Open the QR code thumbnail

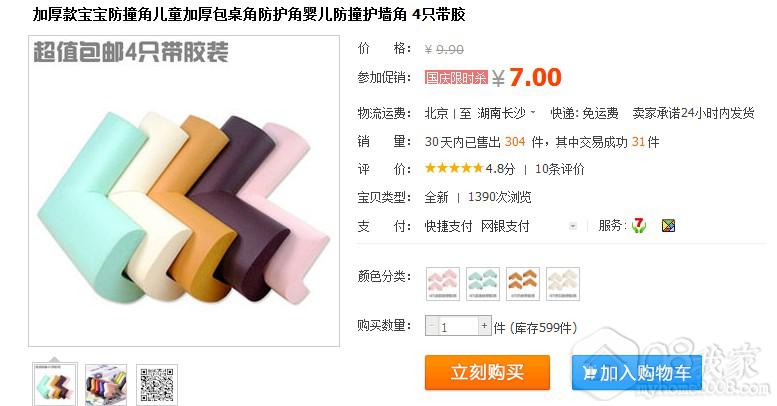157,385
